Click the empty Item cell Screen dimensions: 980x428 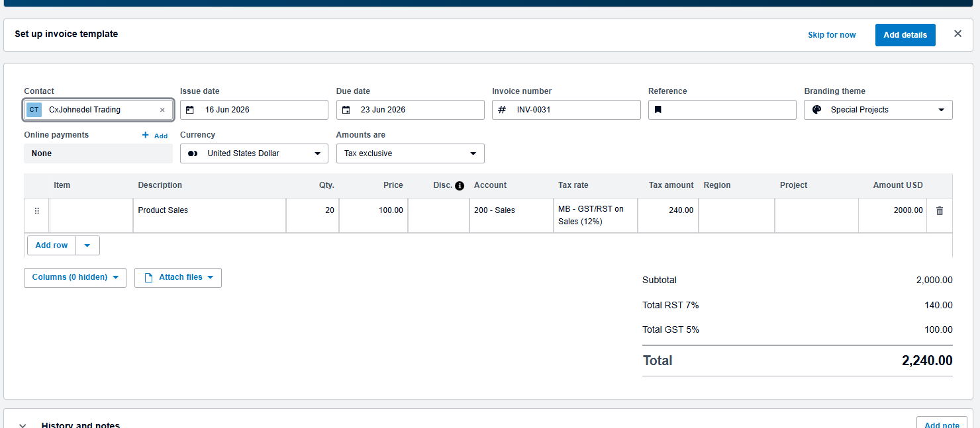coord(91,216)
